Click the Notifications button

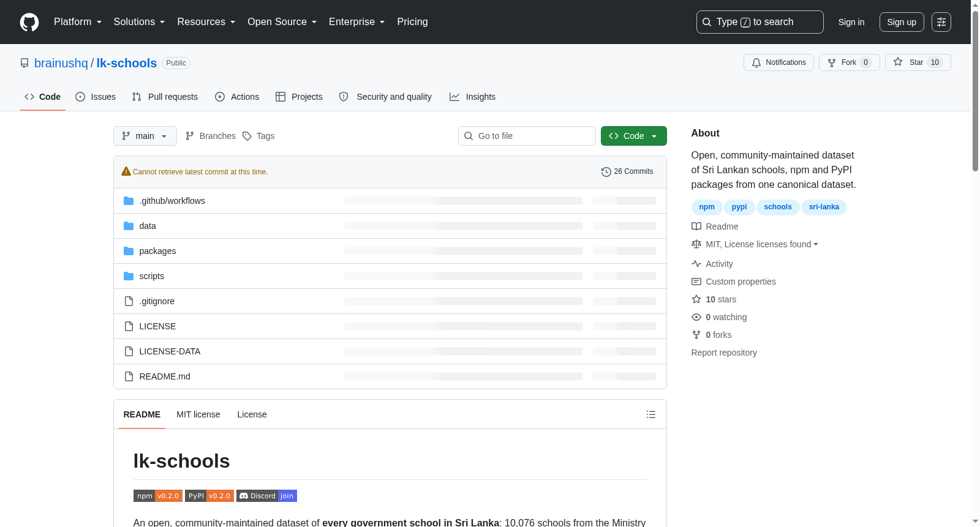click(778, 62)
